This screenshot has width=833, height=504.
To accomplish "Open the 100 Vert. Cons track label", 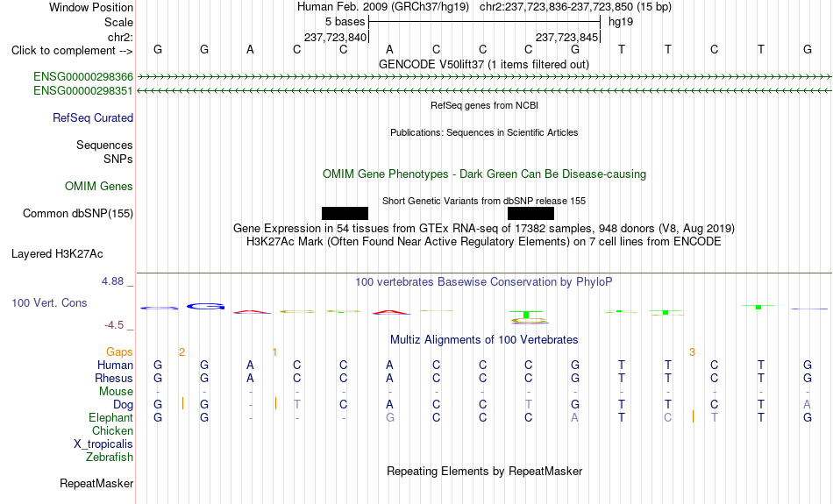I will click(49, 302).
